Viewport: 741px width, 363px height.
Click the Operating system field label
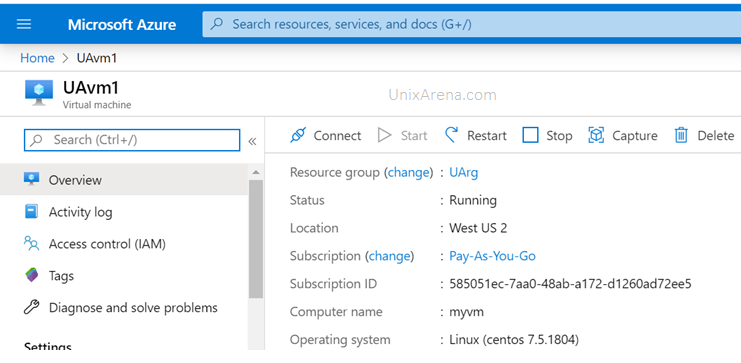pyautogui.click(x=340, y=340)
